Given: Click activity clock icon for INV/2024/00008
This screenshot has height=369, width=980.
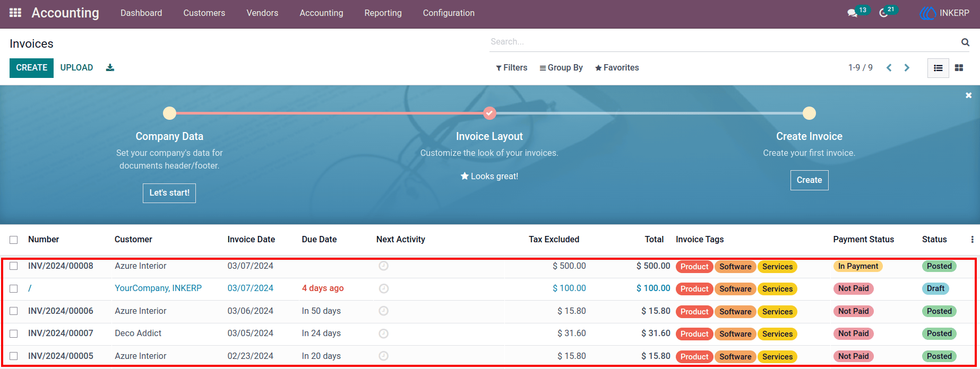Looking at the screenshot, I should point(384,266).
